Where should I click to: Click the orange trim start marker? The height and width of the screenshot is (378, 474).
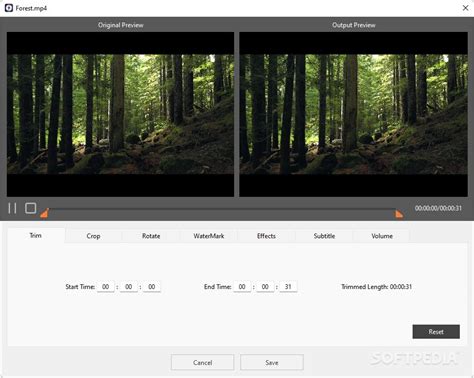45,213
